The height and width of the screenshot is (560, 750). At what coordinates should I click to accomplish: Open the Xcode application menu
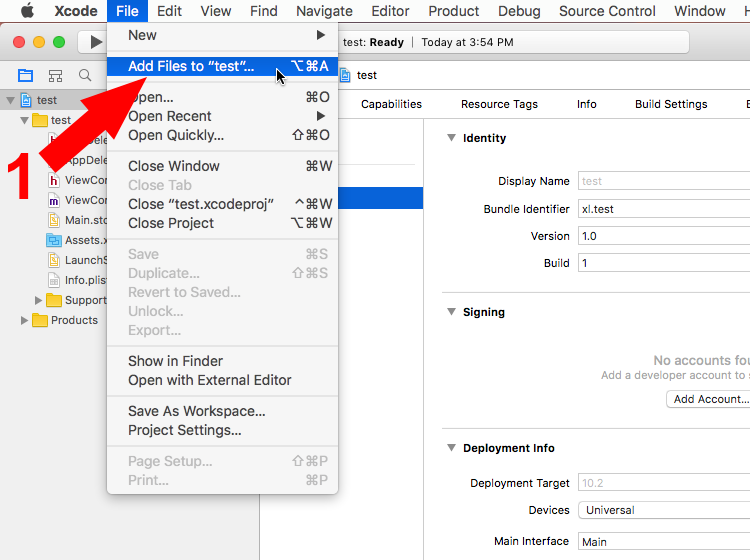tap(76, 11)
